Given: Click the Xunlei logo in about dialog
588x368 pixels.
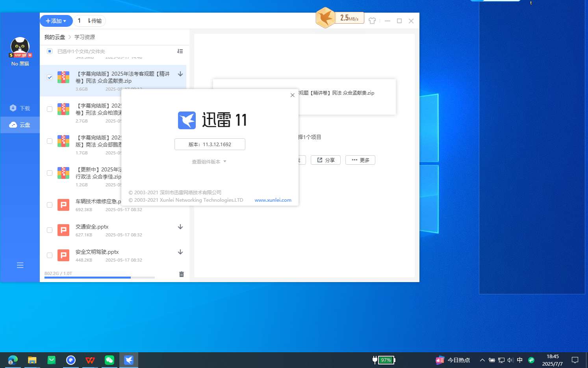Looking at the screenshot, I should pos(187,120).
